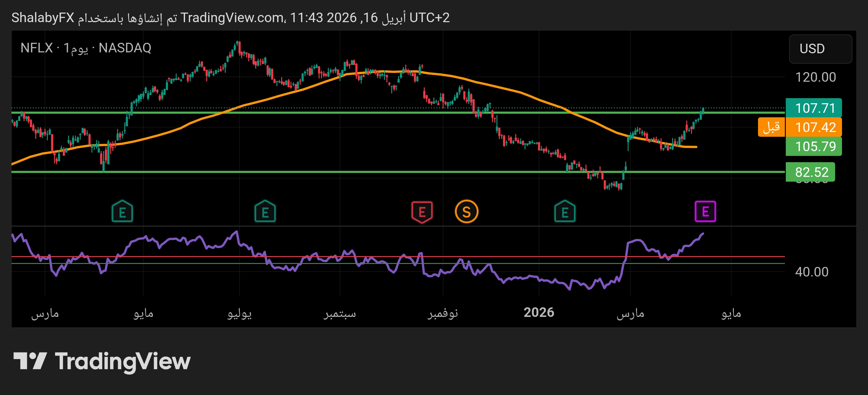Click the TradingView.com text in header
This screenshot has width=868, height=395.
click(232, 18)
